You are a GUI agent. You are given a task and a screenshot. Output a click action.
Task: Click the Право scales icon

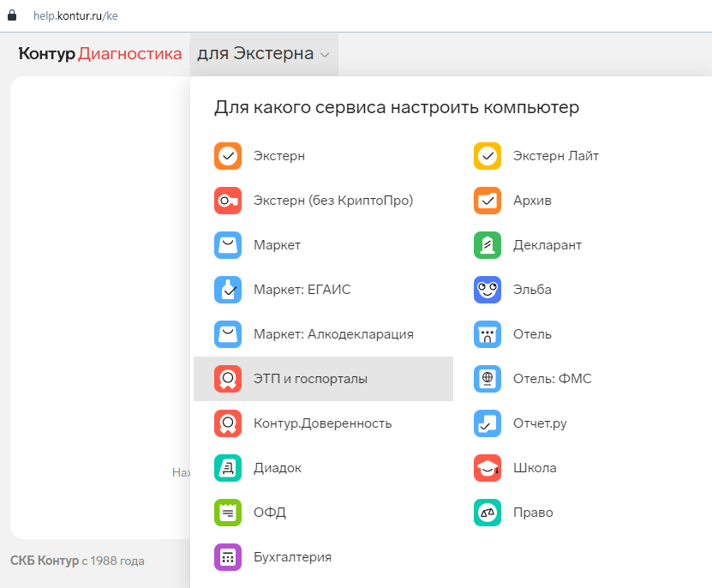488,512
